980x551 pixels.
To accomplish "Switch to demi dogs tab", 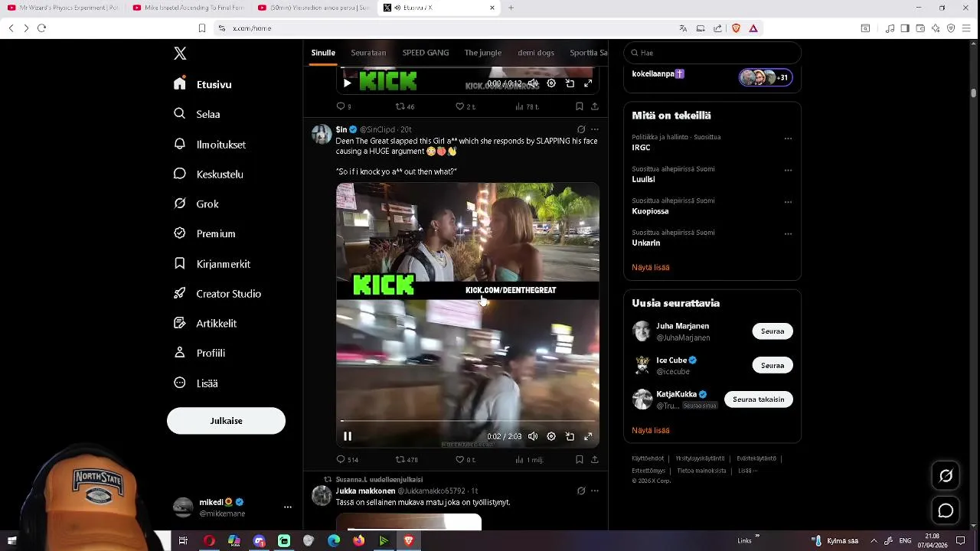I will coord(536,53).
